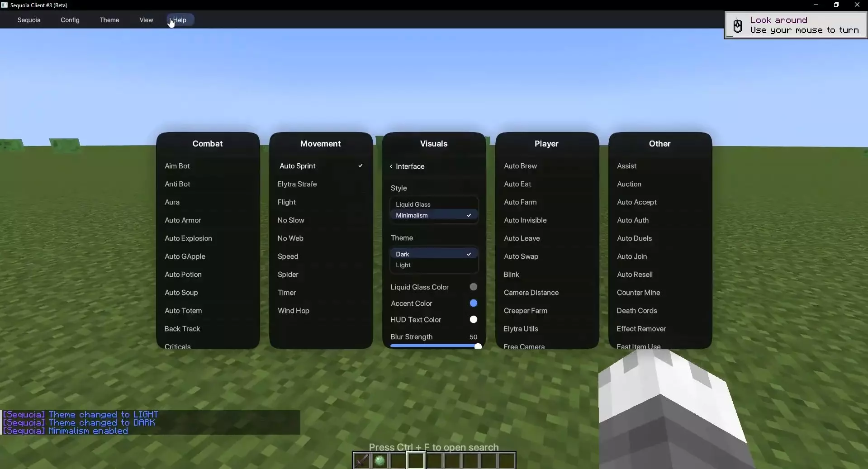Screen dimensions: 868x469
Task: Open the Theme menu
Action: point(109,20)
